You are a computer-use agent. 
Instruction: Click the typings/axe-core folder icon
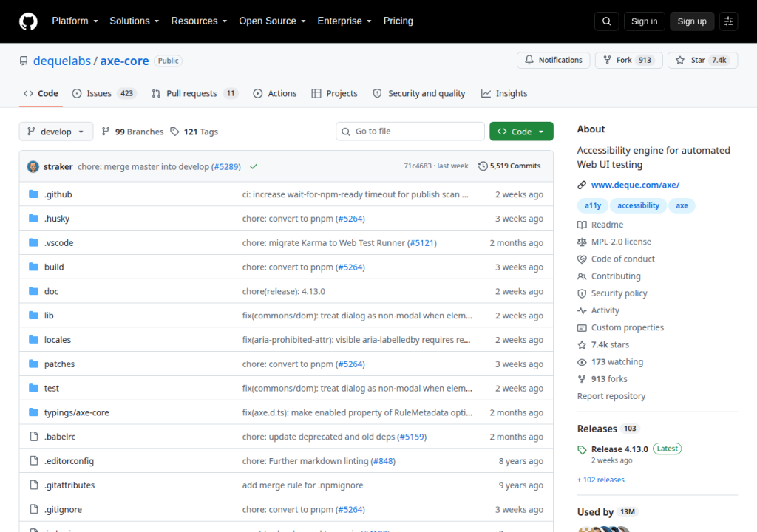[33, 412]
